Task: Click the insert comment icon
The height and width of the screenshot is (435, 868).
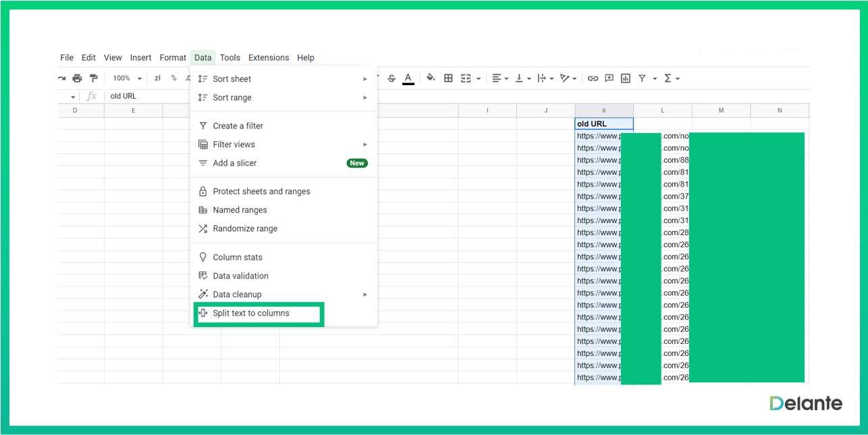Action: pos(609,78)
